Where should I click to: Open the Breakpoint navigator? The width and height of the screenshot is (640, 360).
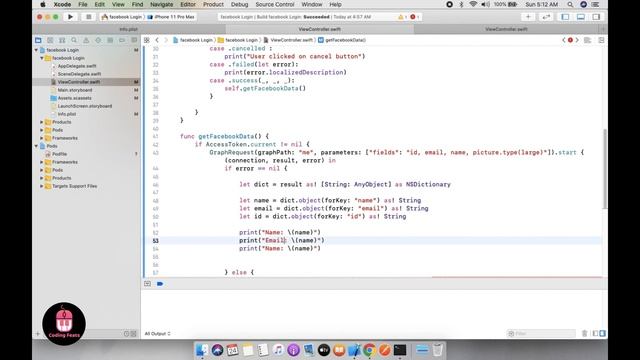[x=122, y=40]
